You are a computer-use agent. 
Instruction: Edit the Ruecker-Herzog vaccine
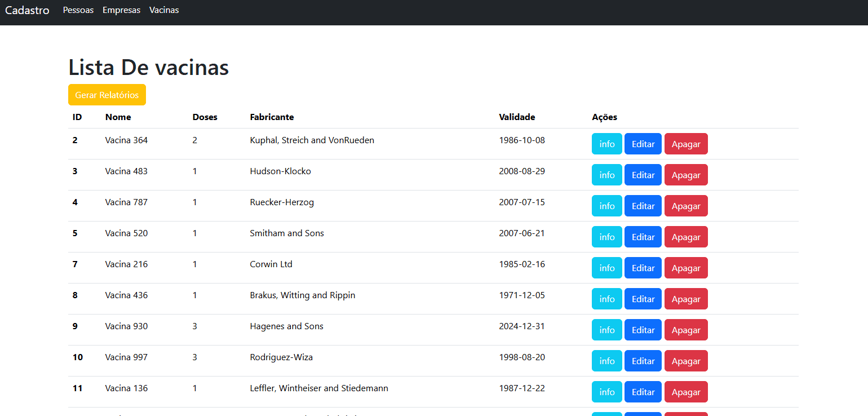643,206
